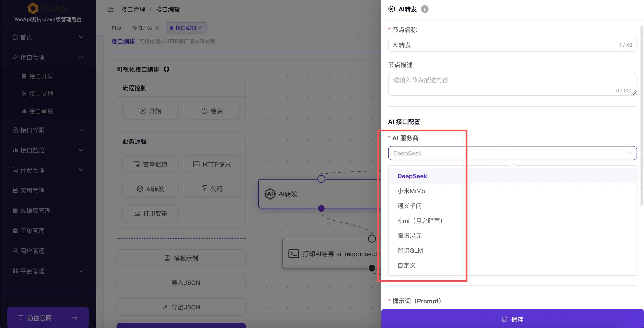Close the 接口开发 tab
This screenshot has width=644, height=328.
point(157,28)
